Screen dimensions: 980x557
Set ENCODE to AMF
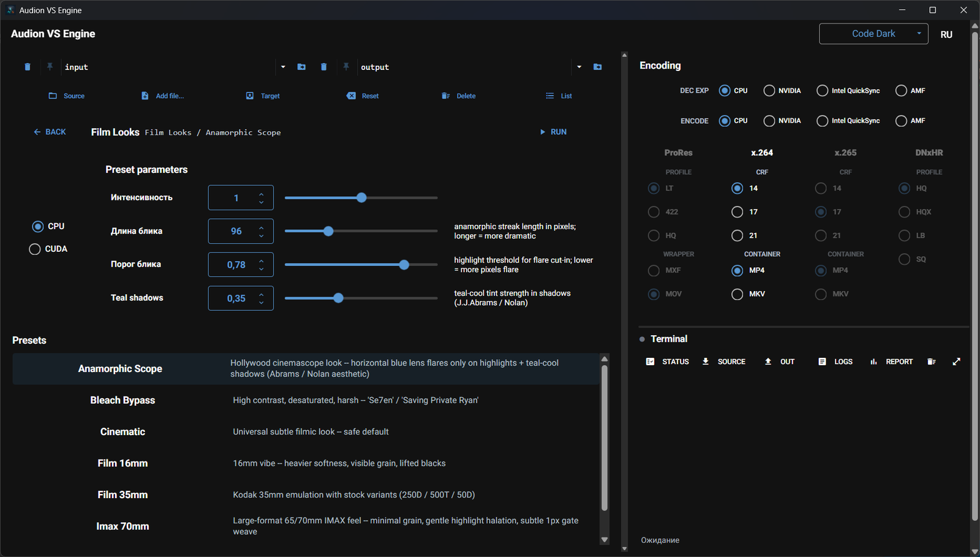coord(901,121)
